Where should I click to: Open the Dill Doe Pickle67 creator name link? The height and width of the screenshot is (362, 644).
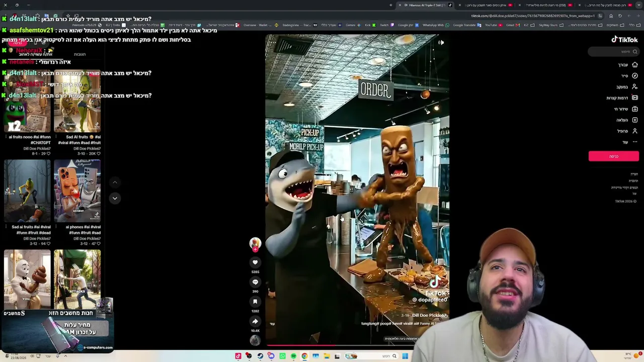pos(430,315)
